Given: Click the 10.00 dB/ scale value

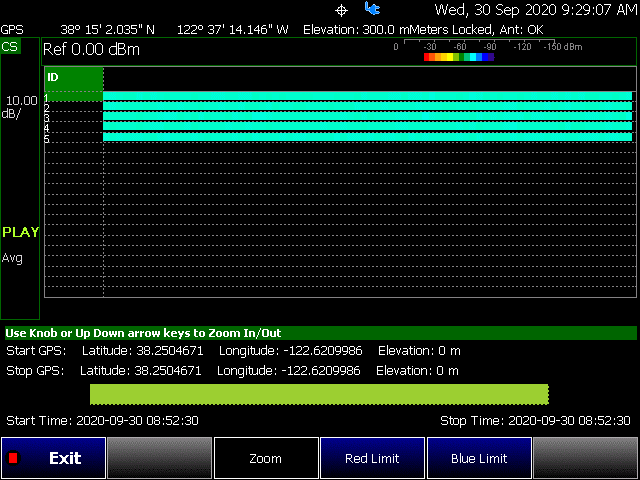Looking at the screenshot, I should coord(20,107).
